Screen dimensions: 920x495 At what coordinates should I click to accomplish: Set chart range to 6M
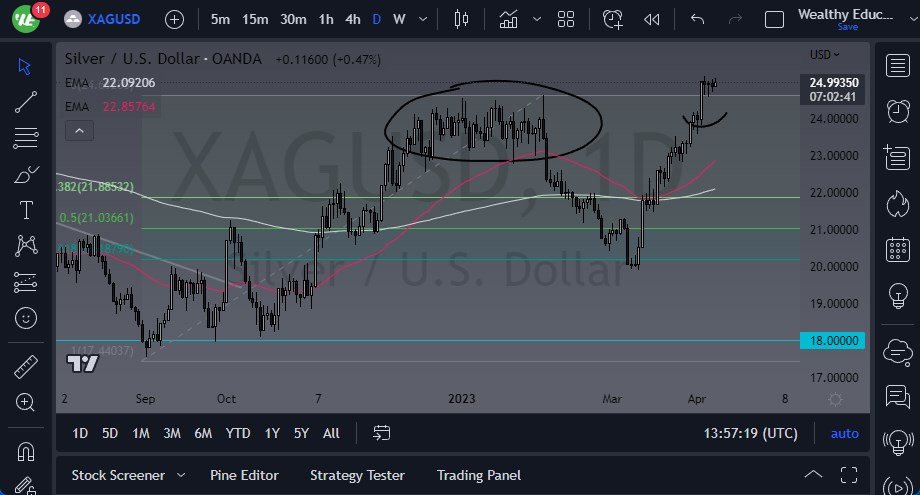(203, 433)
